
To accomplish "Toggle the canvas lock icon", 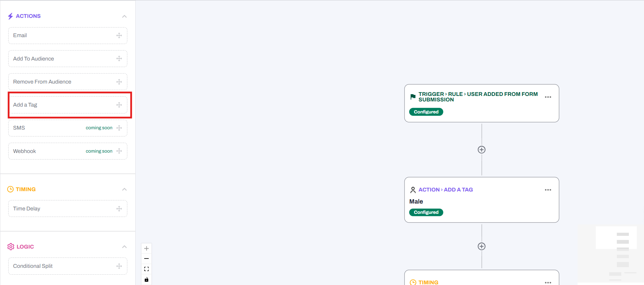I will pos(146,279).
